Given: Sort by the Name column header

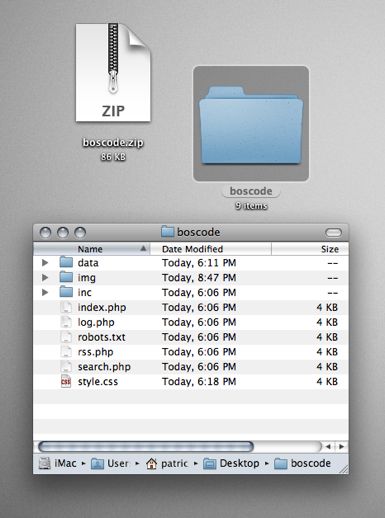Looking at the screenshot, I should coord(92,249).
